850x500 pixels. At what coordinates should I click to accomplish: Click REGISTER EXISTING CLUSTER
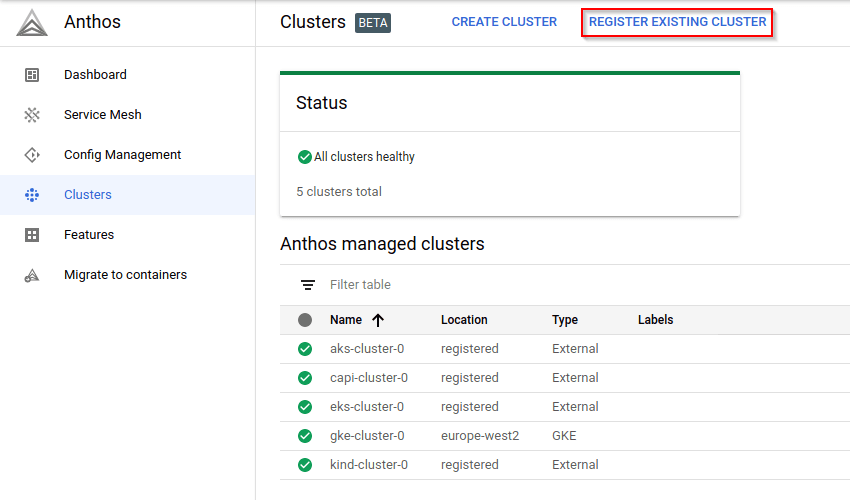(677, 22)
